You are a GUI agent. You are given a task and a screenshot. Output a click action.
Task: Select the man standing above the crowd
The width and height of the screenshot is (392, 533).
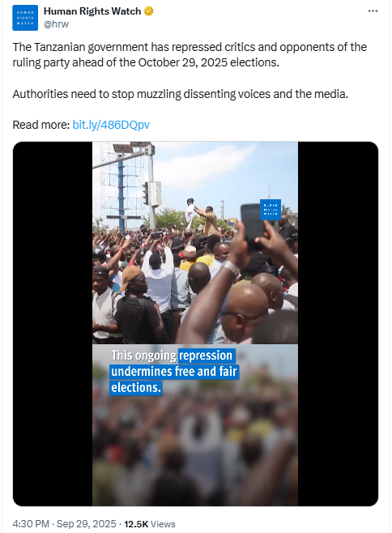(208, 220)
